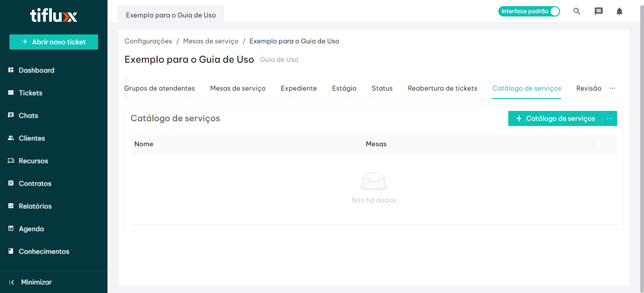Click the Nome column header
Viewport: 644px width, 293px height.
click(144, 144)
